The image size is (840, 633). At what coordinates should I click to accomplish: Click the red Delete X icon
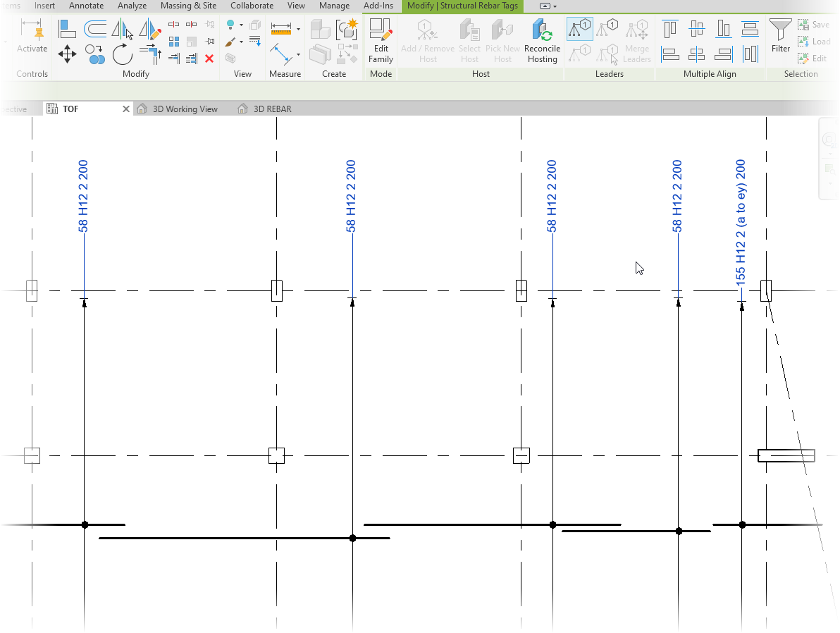point(209,59)
